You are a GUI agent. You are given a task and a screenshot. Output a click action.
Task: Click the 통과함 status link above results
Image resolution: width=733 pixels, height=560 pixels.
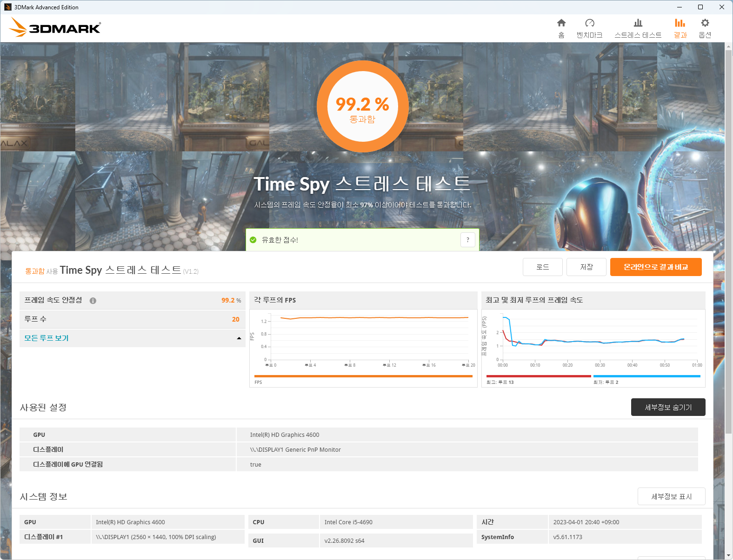35,271
